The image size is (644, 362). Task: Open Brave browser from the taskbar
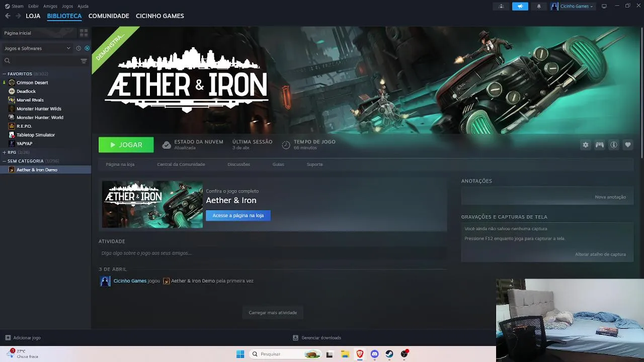[360, 354]
